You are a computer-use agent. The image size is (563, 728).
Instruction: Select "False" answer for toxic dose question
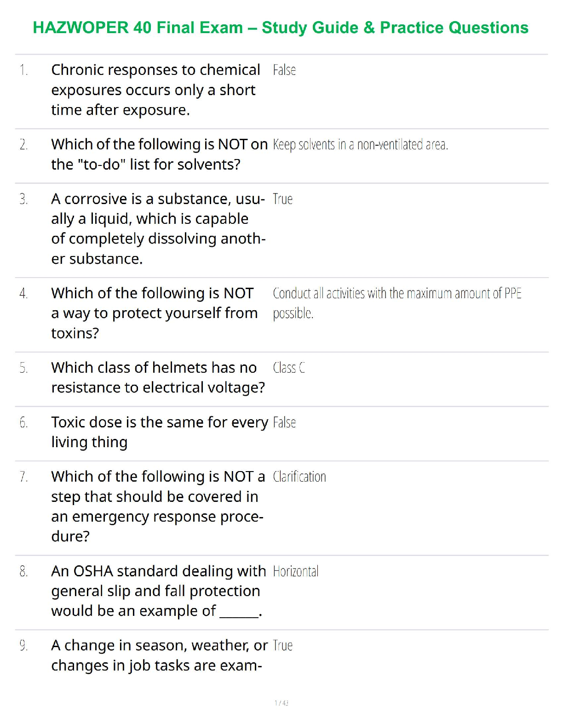284,423
